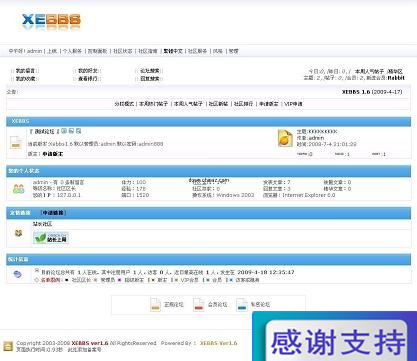Open 查看排行 in the quick links
The height and width of the screenshot is (361, 417).
(88, 79)
